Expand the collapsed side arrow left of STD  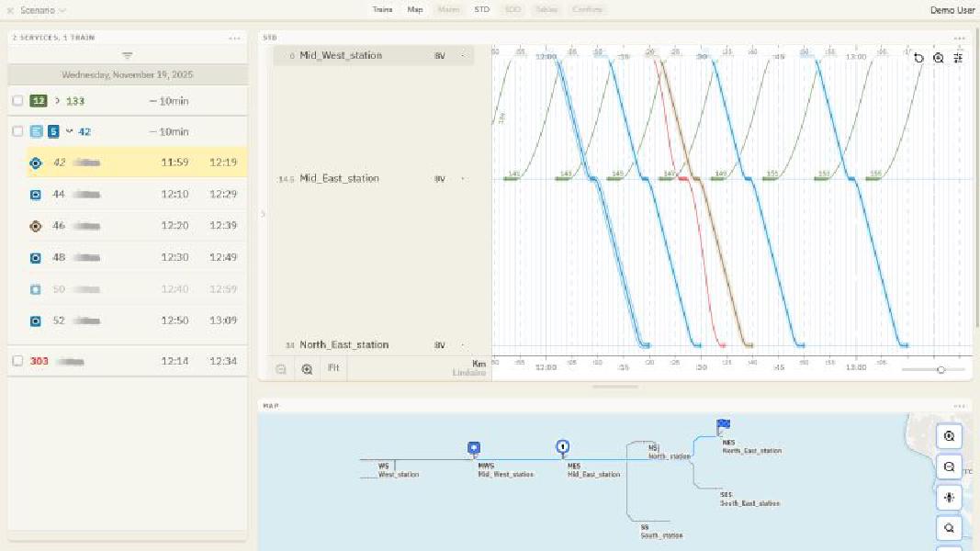pos(263,214)
